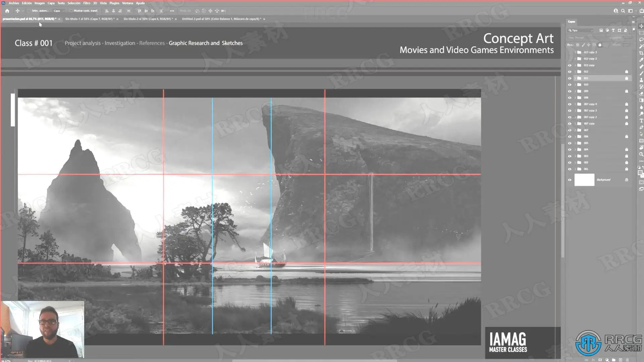Expand the 008 layer group
This screenshot has width=644, height=362.
click(x=575, y=98)
